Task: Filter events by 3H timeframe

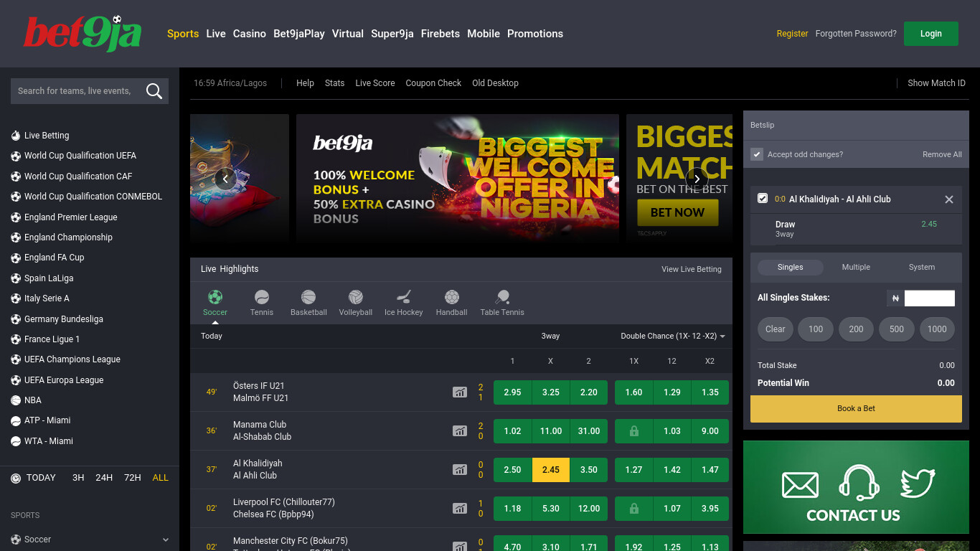Action: click(x=78, y=478)
